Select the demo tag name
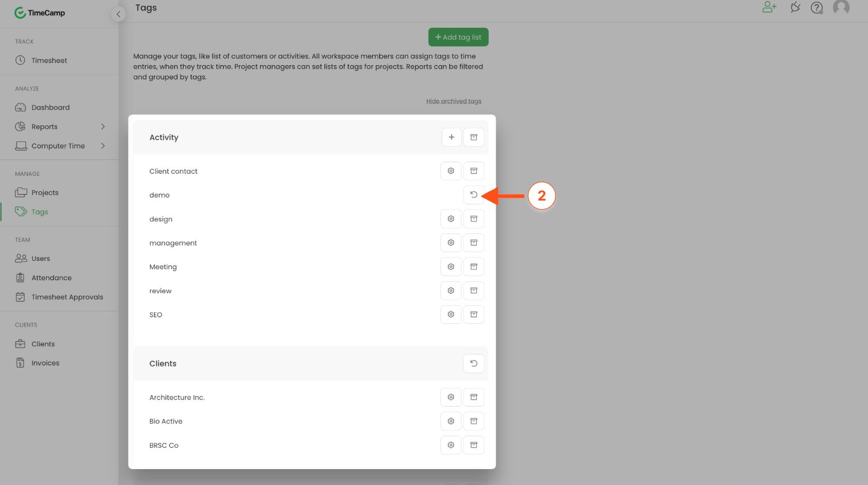Viewport: 868px width, 485px height. coord(159,195)
